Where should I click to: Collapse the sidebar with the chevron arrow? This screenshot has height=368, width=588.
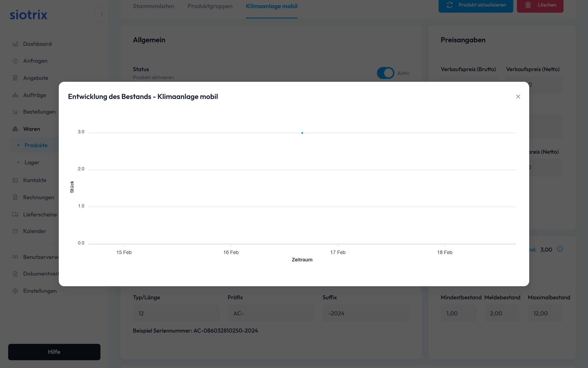[102, 14]
